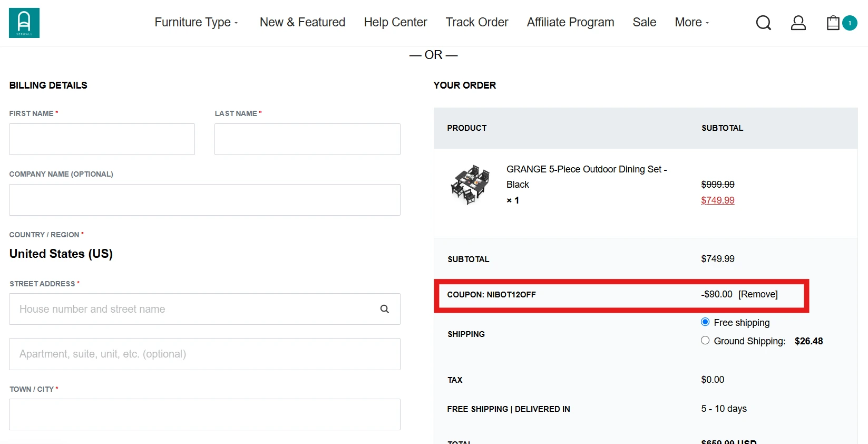Click the discounted price $749.99 in red
Image resolution: width=868 pixels, height=444 pixels.
718,200
